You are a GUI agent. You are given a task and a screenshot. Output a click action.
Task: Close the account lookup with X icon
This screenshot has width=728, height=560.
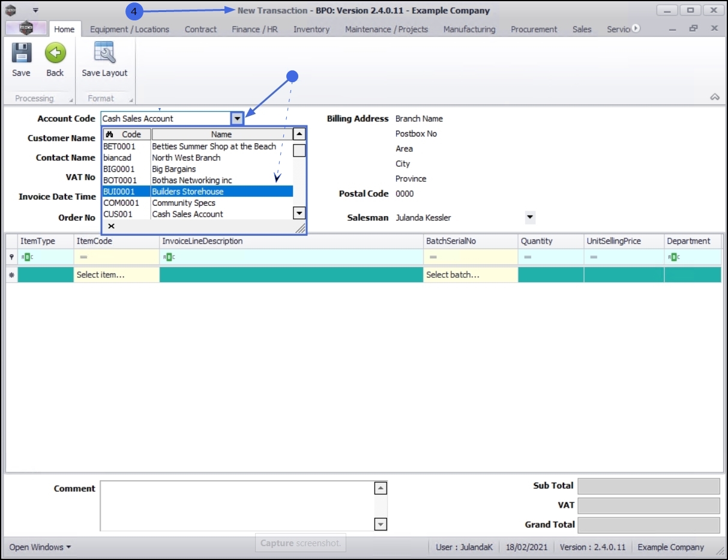click(x=111, y=226)
